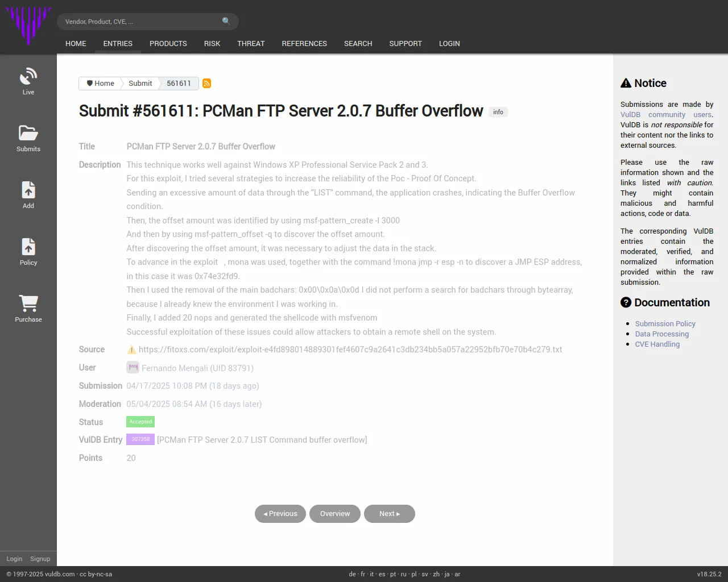The width and height of the screenshot is (728, 582).
Task: Switch language to zh
Action: tap(436, 575)
